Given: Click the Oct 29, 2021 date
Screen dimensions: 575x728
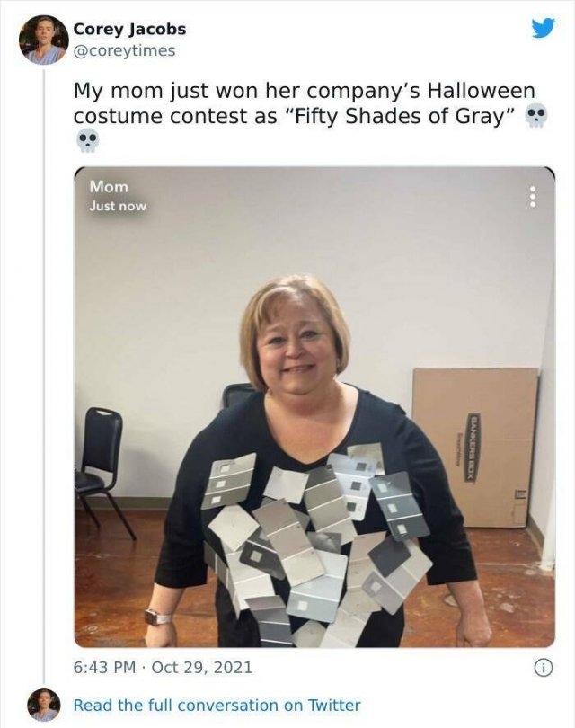Looking at the screenshot, I should (202, 668).
